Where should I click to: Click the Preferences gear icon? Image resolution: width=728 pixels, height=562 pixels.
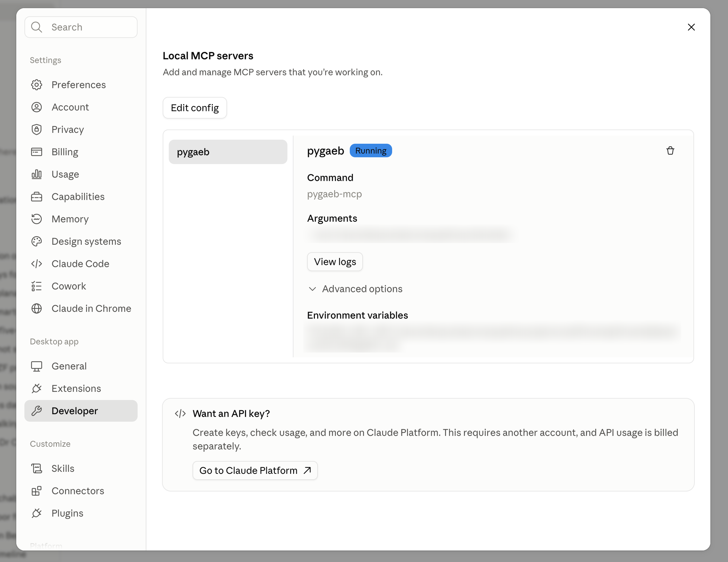37,85
